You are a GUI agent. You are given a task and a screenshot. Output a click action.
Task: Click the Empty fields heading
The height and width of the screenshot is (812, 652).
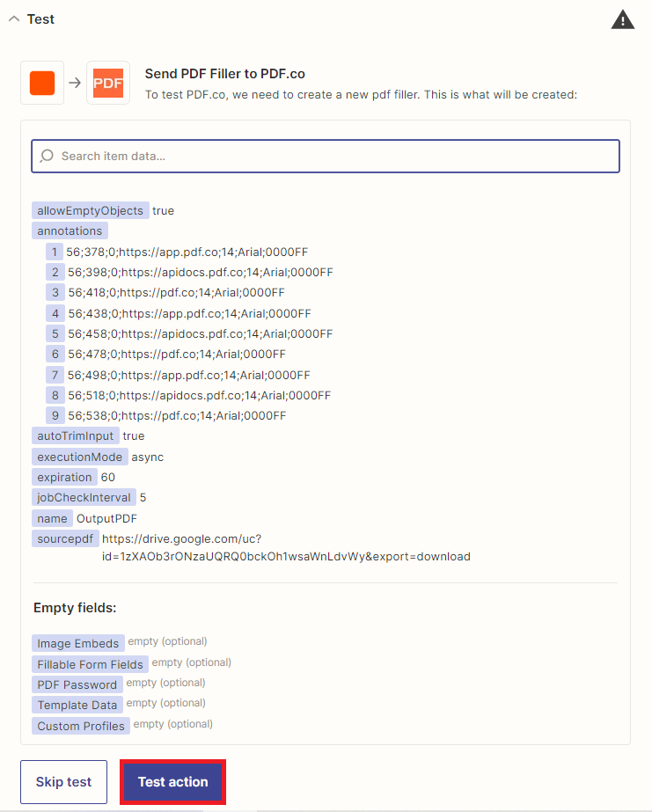[x=75, y=607]
